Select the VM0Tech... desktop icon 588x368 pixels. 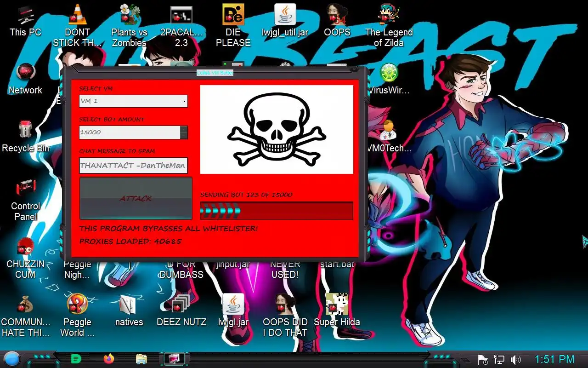tap(389, 136)
